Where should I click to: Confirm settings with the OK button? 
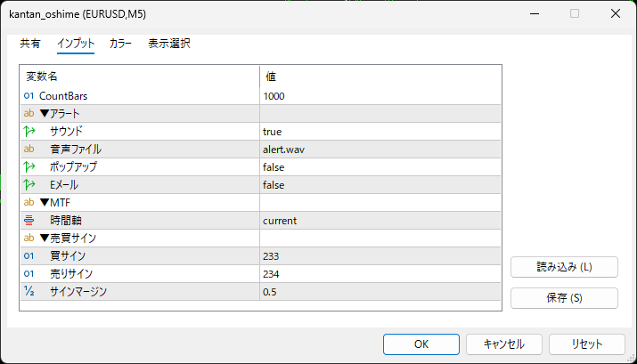[x=421, y=344]
